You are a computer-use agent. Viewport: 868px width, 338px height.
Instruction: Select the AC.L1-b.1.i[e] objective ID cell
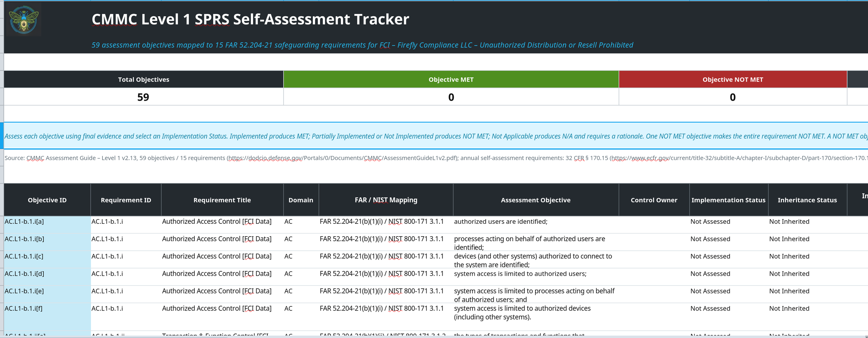pos(47,294)
